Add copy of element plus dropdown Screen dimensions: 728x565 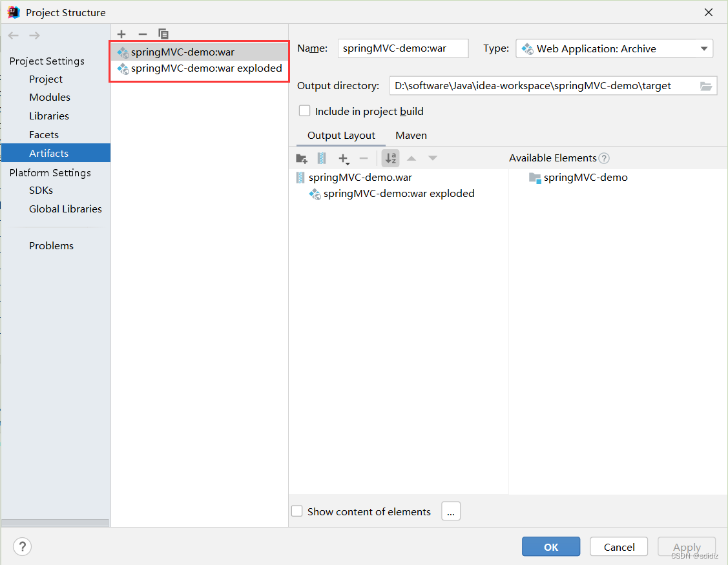click(x=344, y=159)
